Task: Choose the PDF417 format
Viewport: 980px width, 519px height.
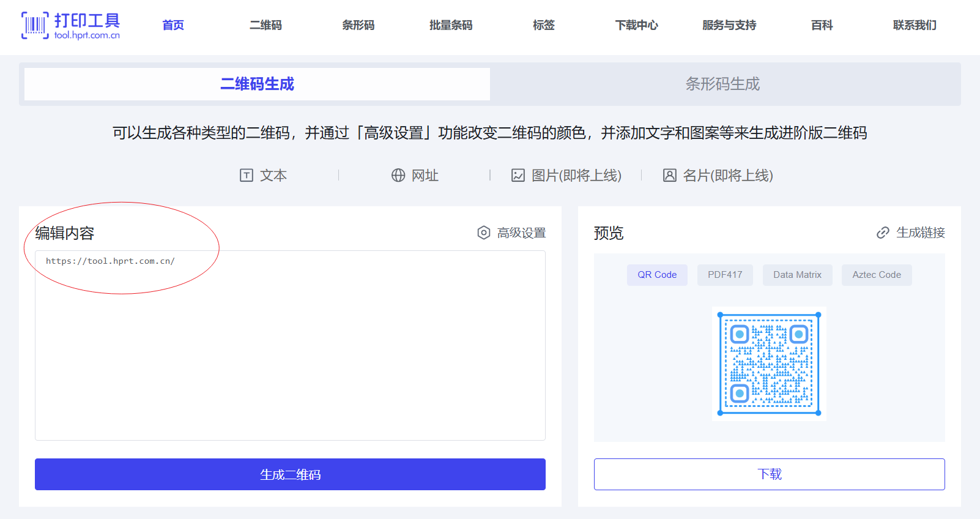Action: [725, 275]
